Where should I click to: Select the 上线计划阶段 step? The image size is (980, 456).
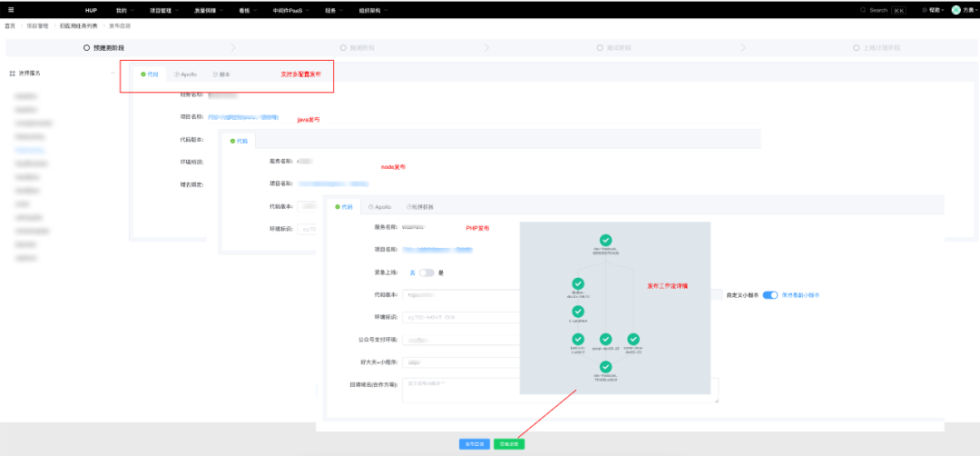tap(877, 47)
